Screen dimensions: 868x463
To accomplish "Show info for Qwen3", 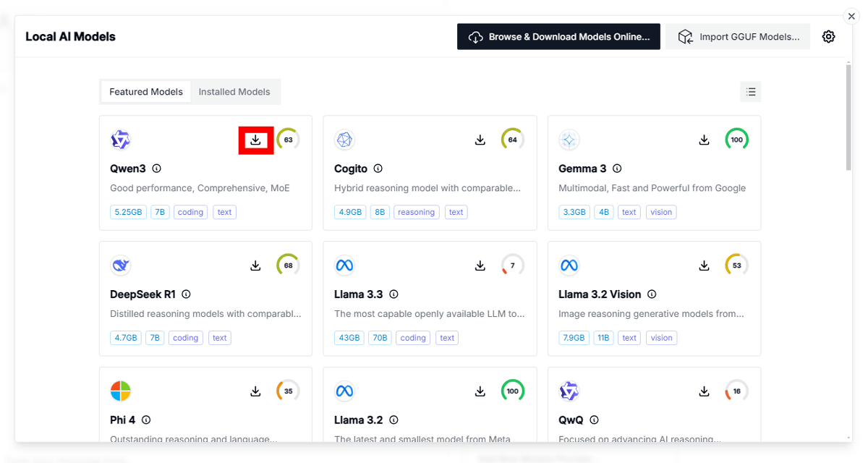I will point(156,169).
